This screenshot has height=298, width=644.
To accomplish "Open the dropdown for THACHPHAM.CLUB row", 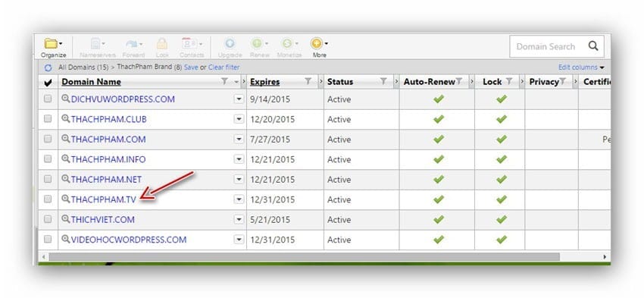I will coord(239,119).
